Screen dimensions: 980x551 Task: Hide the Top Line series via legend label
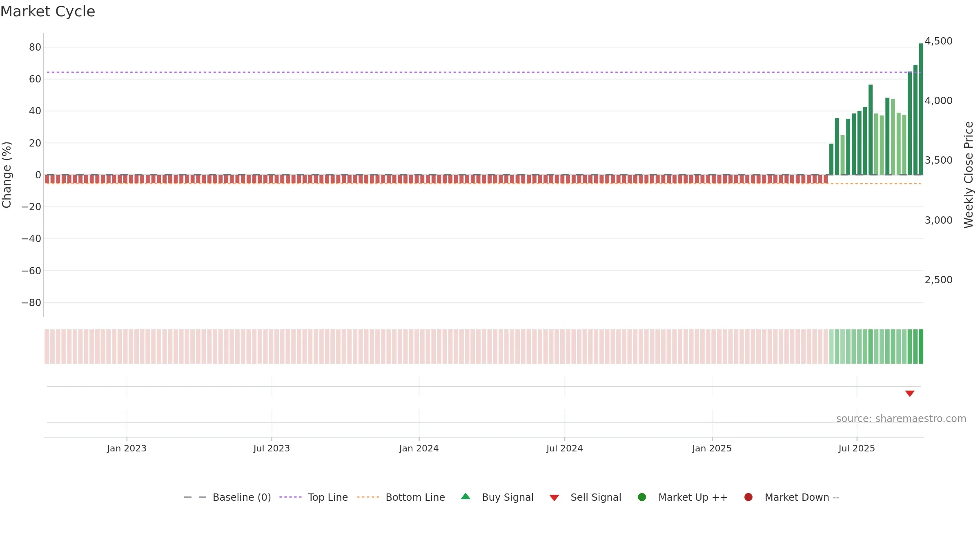coord(328,497)
